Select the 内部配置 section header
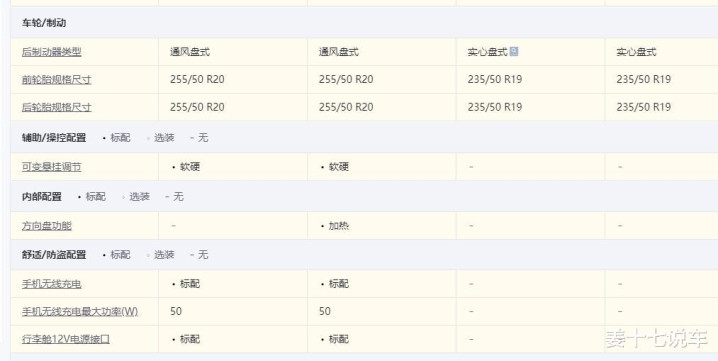 click(x=42, y=197)
